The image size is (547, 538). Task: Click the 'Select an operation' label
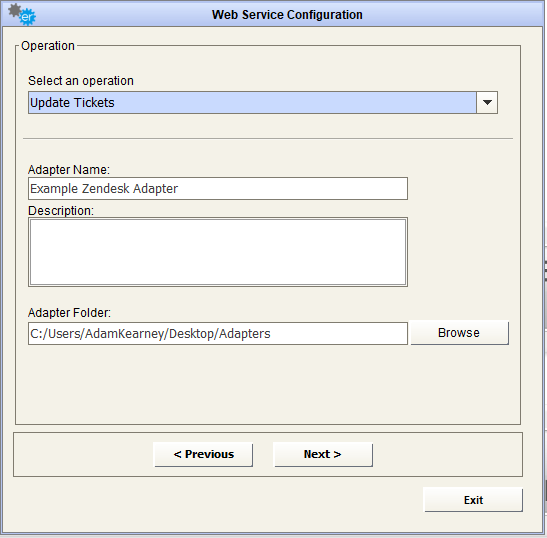point(81,81)
